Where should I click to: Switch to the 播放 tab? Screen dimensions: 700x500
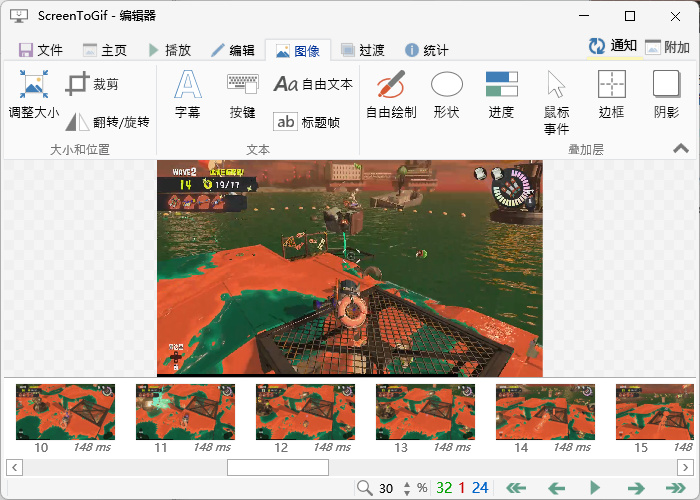(170, 50)
